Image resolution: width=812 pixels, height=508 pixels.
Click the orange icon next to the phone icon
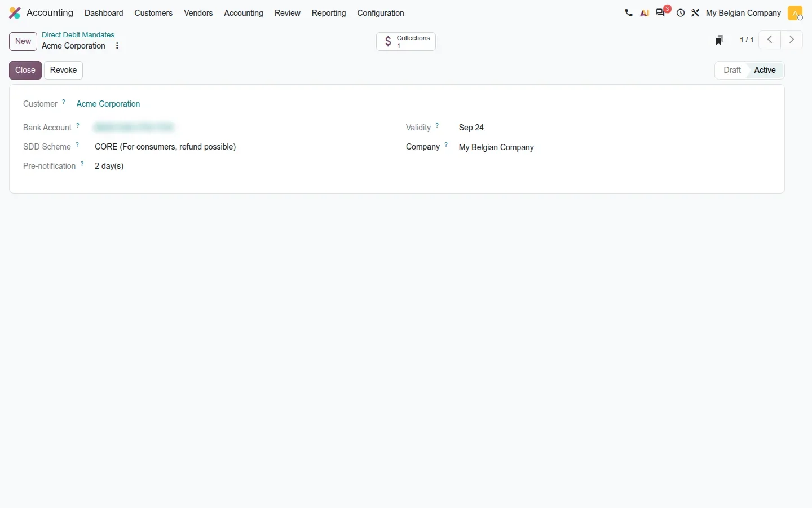click(645, 13)
